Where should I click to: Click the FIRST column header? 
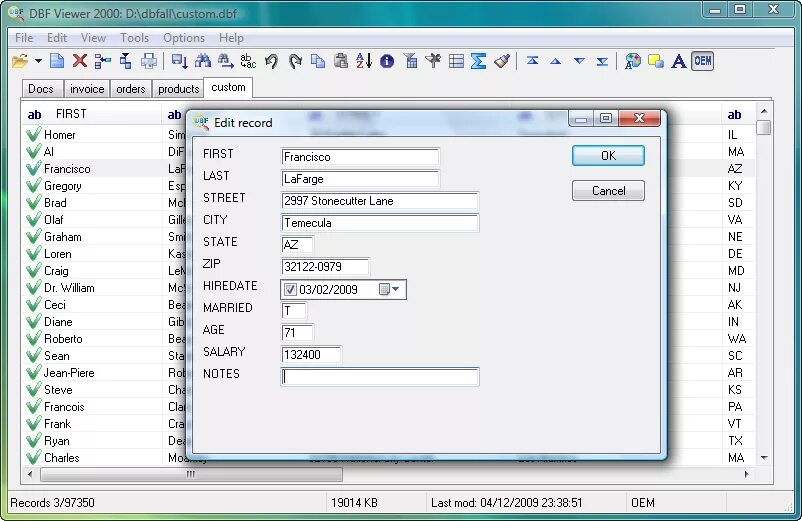[x=92, y=114]
